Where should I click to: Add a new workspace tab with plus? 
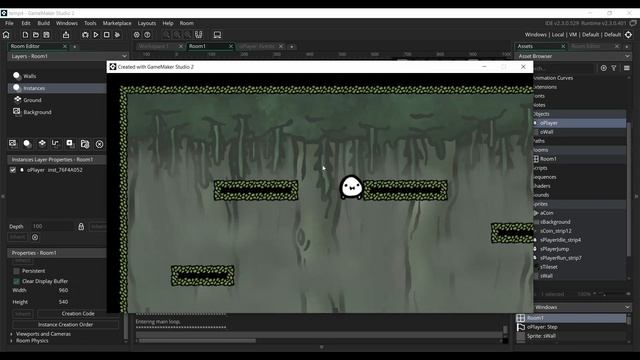coord(291,47)
